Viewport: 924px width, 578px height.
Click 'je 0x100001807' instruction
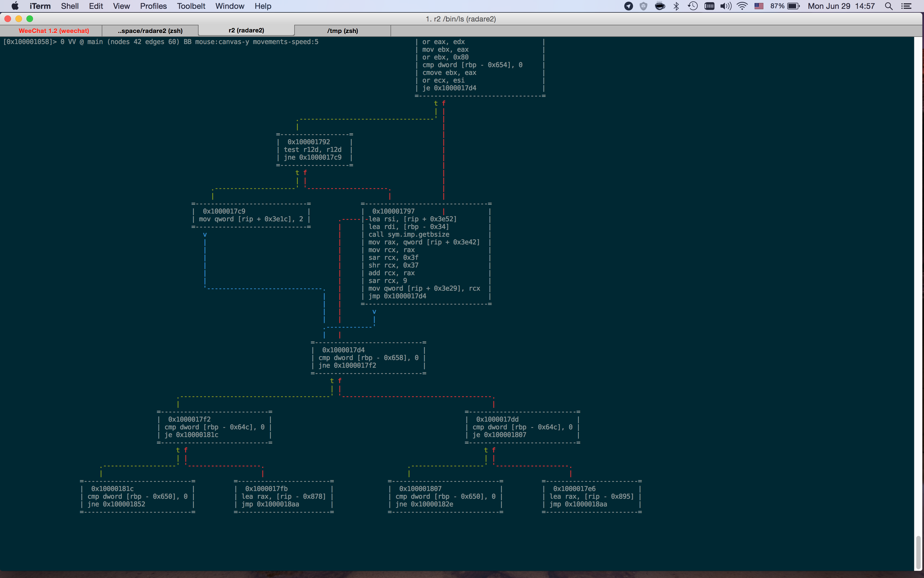[x=499, y=435]
